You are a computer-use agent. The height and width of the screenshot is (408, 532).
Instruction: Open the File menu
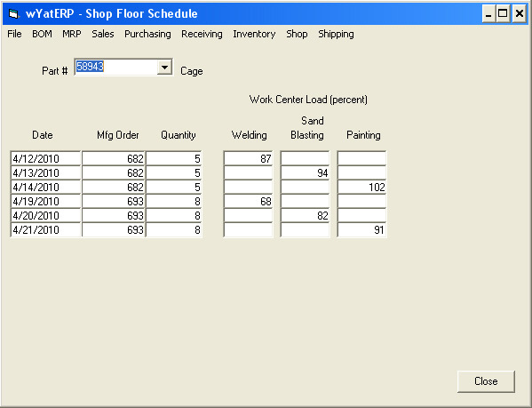click(14, 34)
